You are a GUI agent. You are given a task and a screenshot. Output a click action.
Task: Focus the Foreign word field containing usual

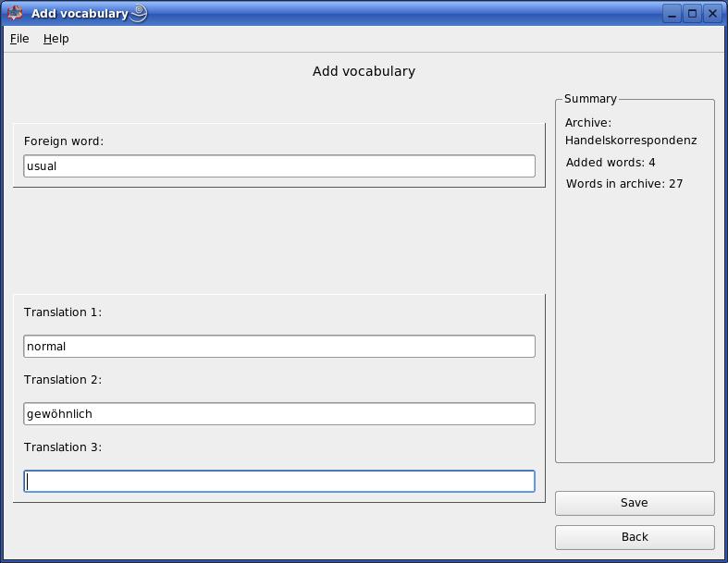(279, 166)
